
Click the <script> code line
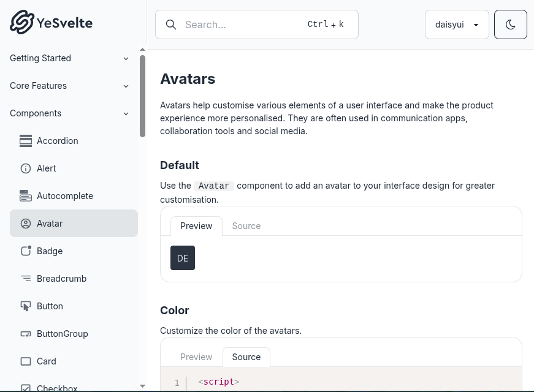(x=219, y=382)
